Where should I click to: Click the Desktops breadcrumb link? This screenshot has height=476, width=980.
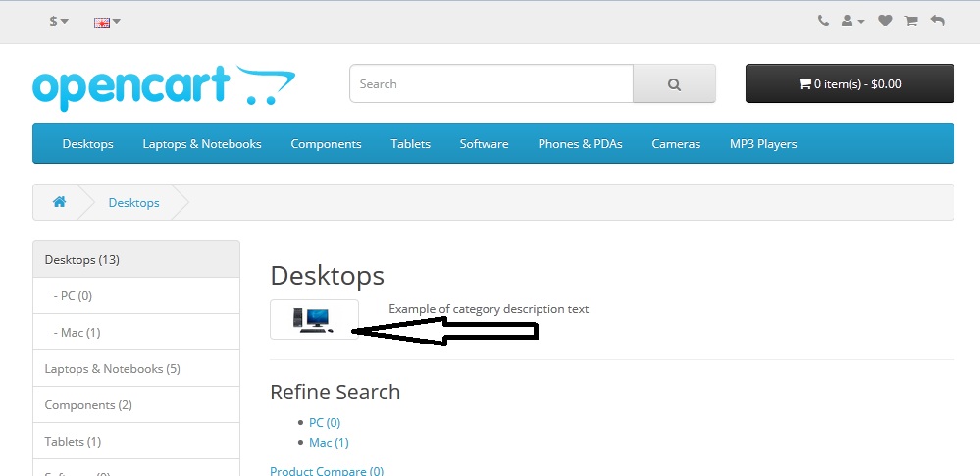pos(133,202)
